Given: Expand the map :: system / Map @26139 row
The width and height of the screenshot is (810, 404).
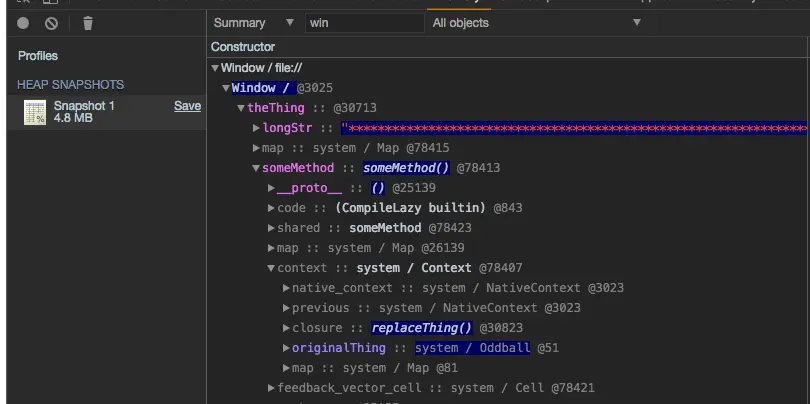Looking at the screenshot, I should click(271, 248).
